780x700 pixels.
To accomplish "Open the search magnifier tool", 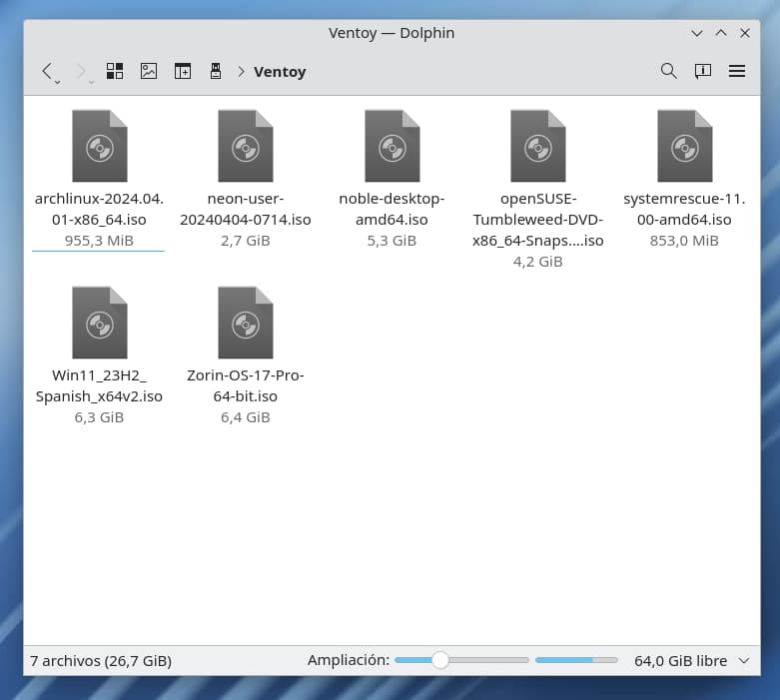I will pyautogui.click(x=669, y=71).
